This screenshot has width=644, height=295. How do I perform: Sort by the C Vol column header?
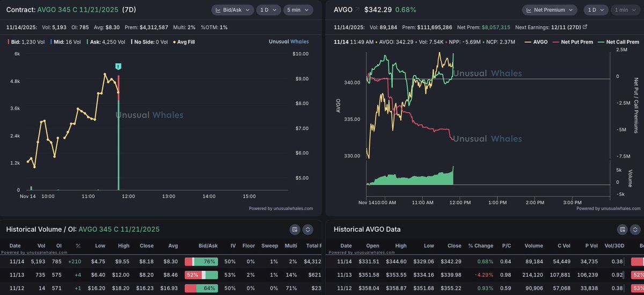tap(563, 246)
